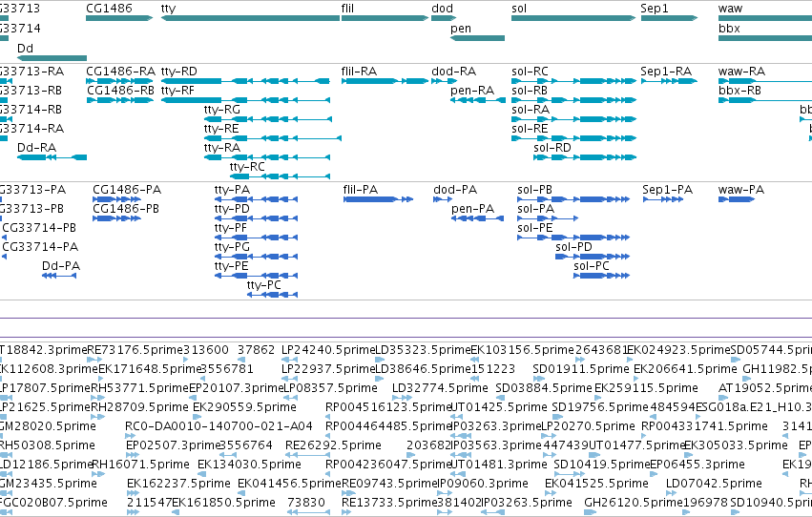Select transcript sol-RB
Screen dimensions: 812x517
573,100
